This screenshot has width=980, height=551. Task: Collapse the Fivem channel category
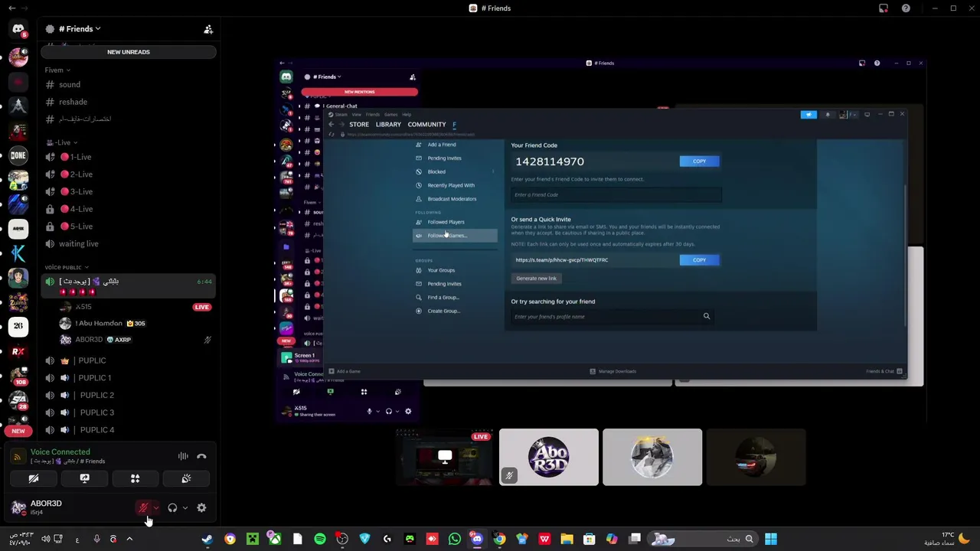click(57, 70)
